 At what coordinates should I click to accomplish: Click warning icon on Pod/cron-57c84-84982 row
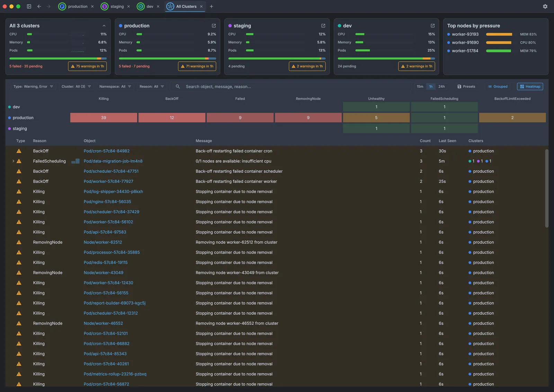[x=19, y=151]
